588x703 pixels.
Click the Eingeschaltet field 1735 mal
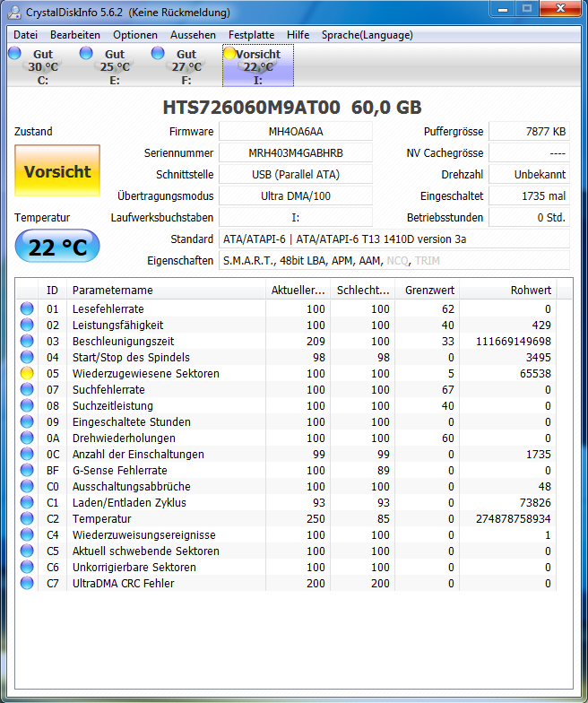[x=529, y=195]
